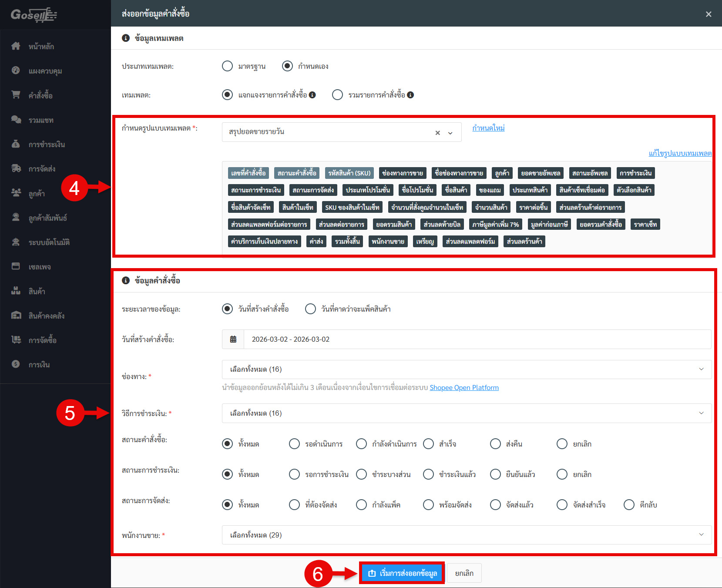
Task: Click the chat bubbles icon in sidebar
Action: tap(16, 120)
